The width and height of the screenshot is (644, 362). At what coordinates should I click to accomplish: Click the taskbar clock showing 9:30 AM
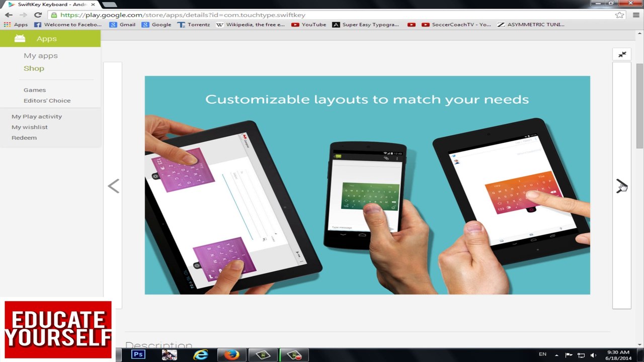[618, 355]
